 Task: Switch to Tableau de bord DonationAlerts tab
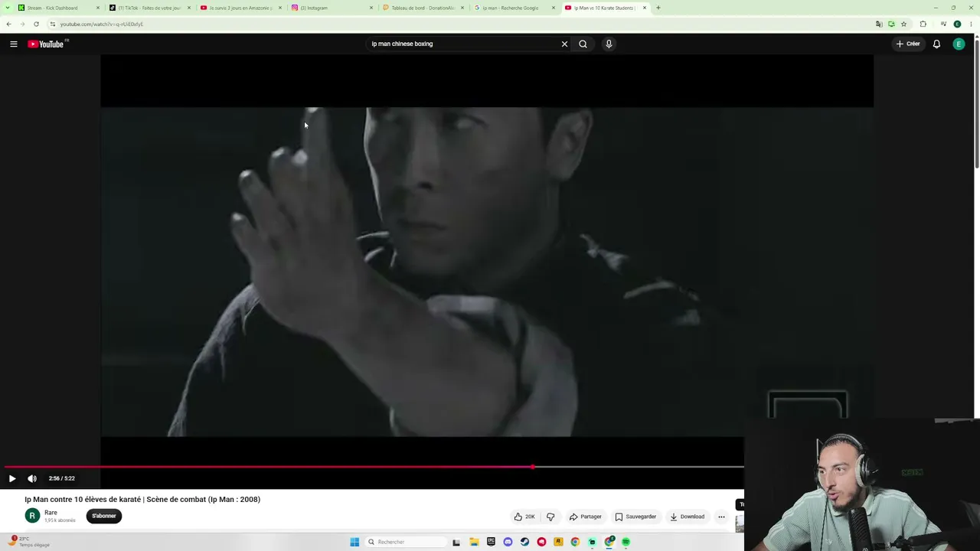423,8
